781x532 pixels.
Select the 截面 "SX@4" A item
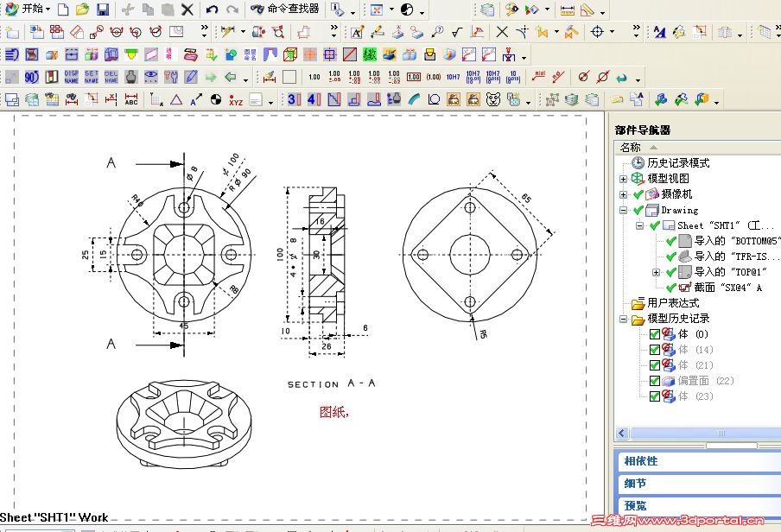pyautogui.click(x=727, y=288)
